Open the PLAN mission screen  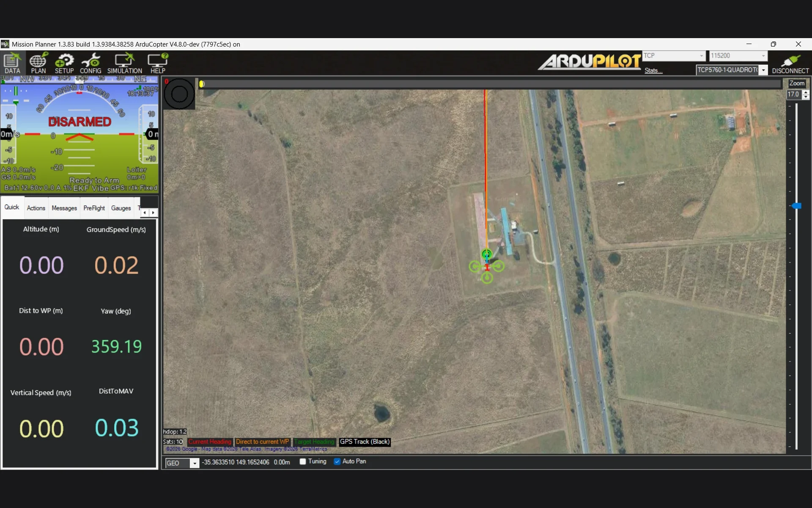pyautogui.click(x=38, y=63)
